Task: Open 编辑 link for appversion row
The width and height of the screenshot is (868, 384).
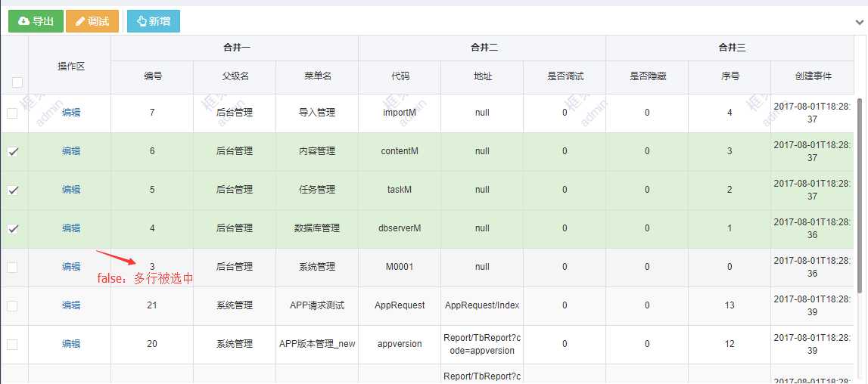Action: click(71, 344)
